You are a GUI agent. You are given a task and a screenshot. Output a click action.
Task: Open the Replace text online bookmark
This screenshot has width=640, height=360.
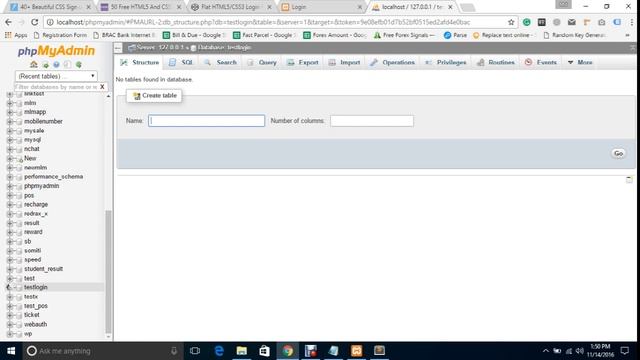pyautogui.click(x=503, y=35)
